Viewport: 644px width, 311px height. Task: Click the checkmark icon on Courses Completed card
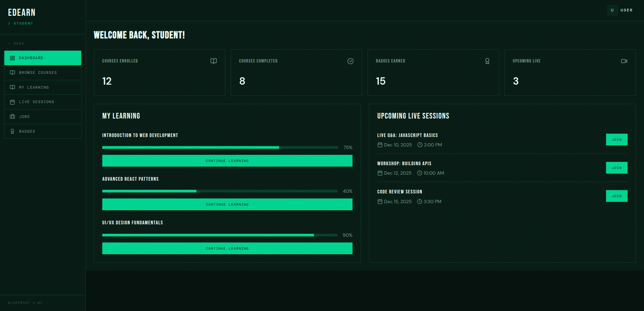(x=351, y=61)
